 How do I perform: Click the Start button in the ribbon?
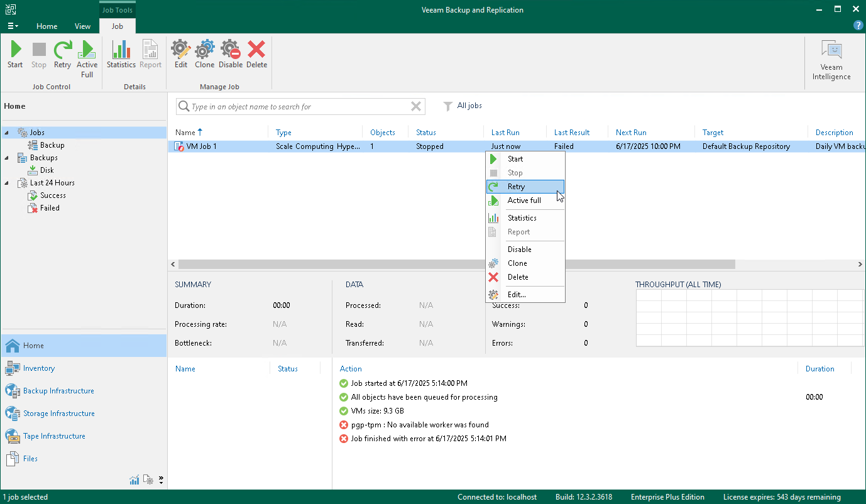tap(15, 55)
